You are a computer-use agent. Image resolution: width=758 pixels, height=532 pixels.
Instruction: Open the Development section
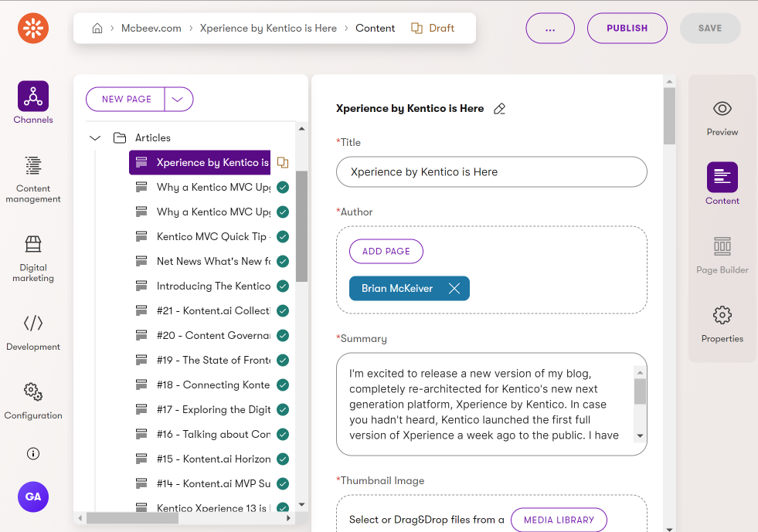[33, 332]
